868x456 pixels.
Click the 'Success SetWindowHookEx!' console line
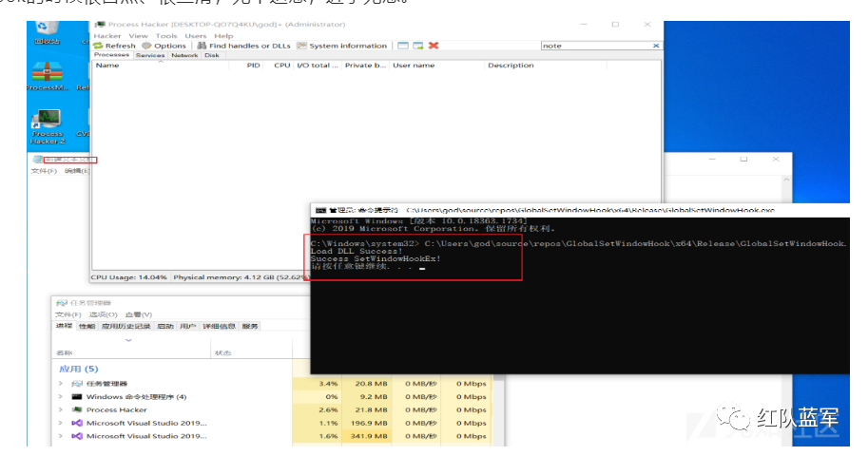pos(376,259)
